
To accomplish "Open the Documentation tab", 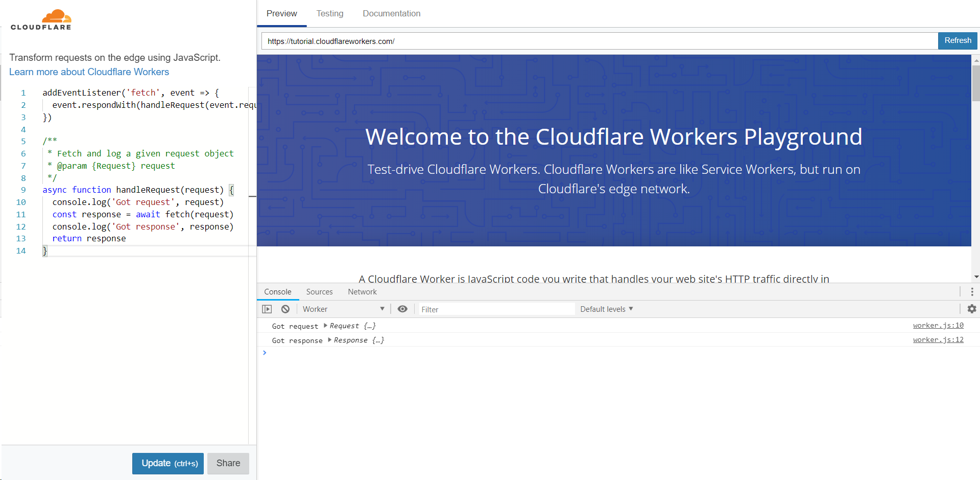I will click(392, 13).
